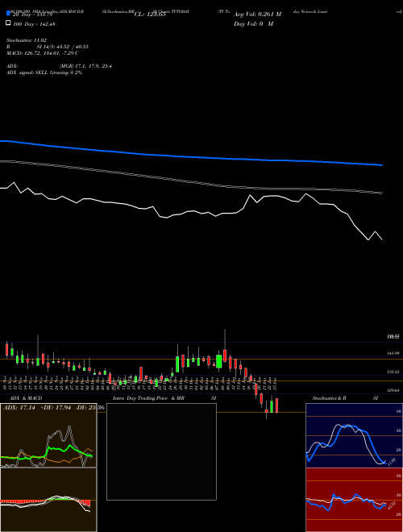The height and width of the screenshot is (532, 403).
Task: Click the 'Stochastics & RSI' panel title
Action: point(345,398)
